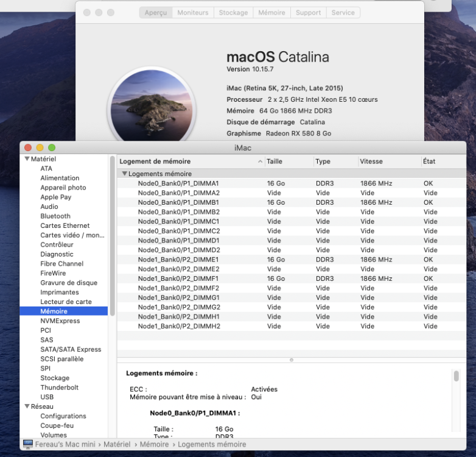Select Configurations under Réseau
This screenshot has width=476, height=457.
63,416
